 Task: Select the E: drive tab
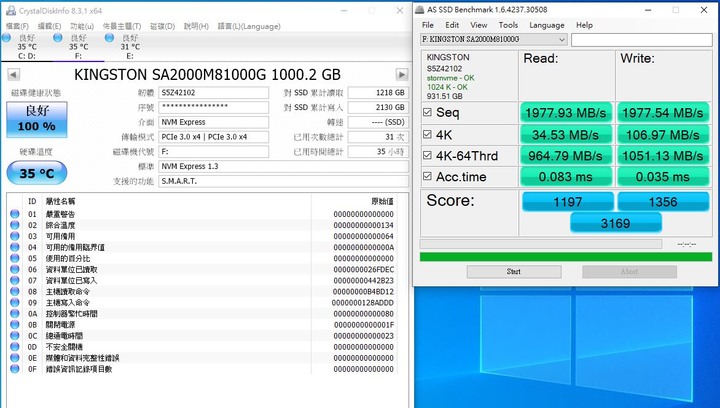tap(130, 47)
